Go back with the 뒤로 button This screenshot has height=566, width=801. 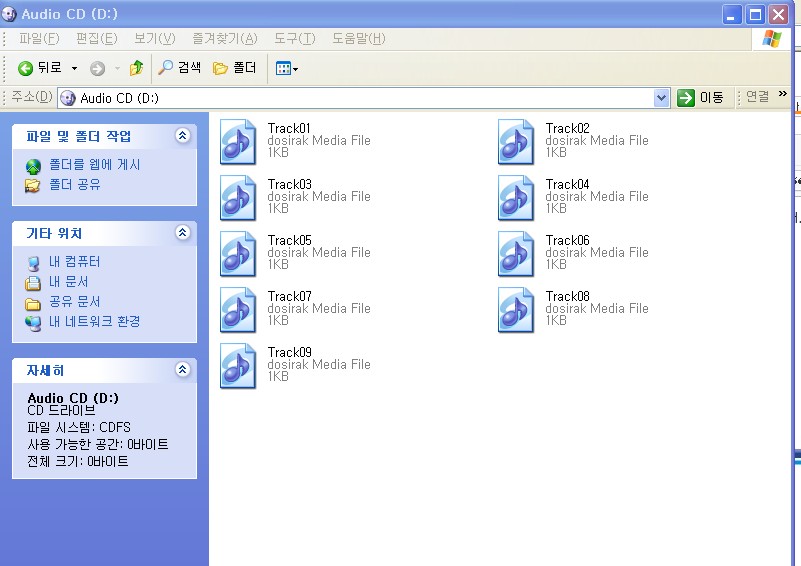click(39, 68)
